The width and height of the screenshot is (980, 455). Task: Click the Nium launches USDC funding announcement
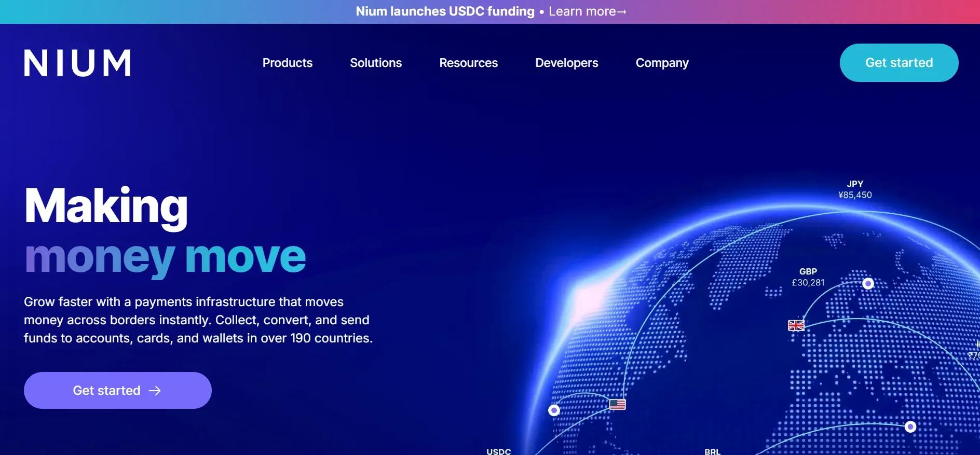click(x=445, y=11)
